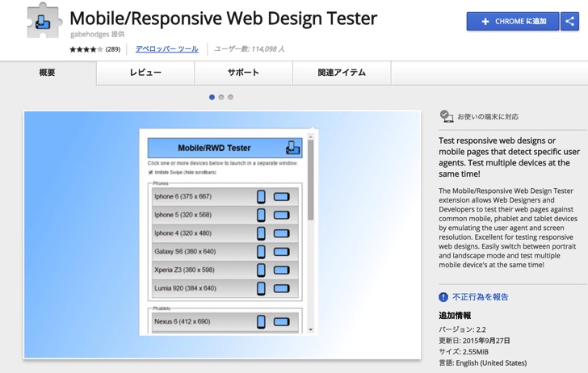Click the extension puzzle piece logo
The height and width of the screenshot is (373, 588).
pyautogui.click(x=44, y=21)
